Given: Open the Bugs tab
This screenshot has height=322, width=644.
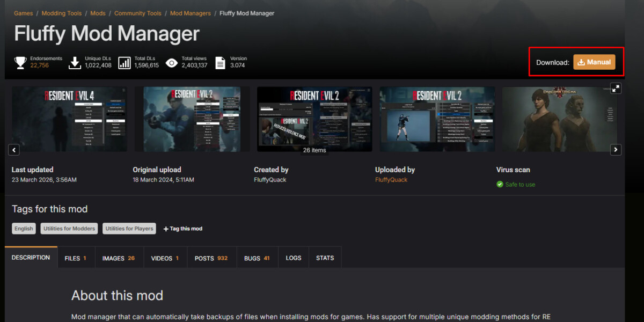Looking at the screenshot, I should 257,258.
